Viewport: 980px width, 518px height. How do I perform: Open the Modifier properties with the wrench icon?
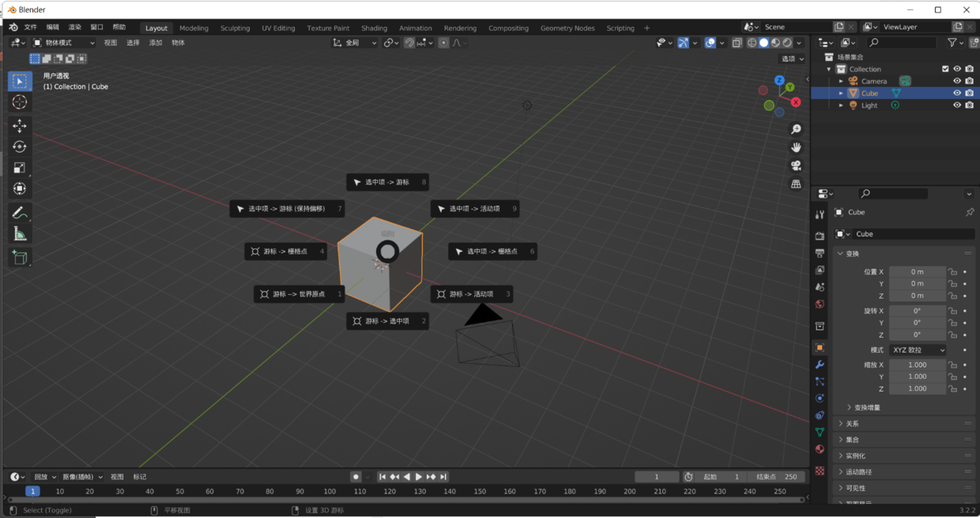[x=820, y=364]
